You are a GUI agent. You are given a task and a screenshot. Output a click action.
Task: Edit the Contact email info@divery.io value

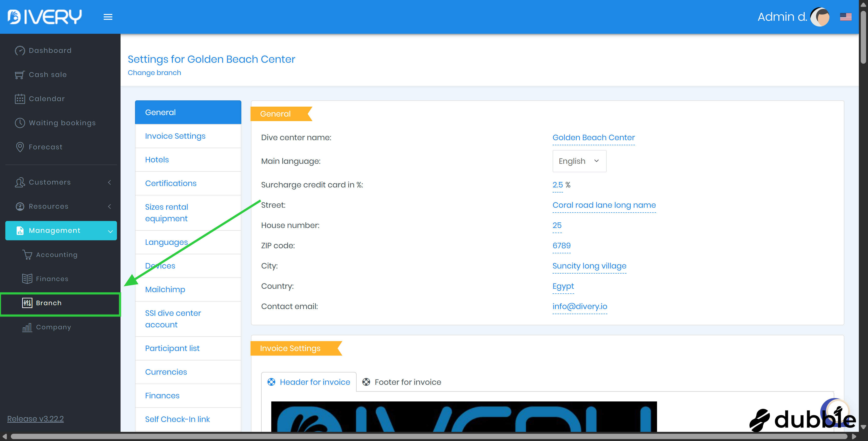(x=580, y=306)
